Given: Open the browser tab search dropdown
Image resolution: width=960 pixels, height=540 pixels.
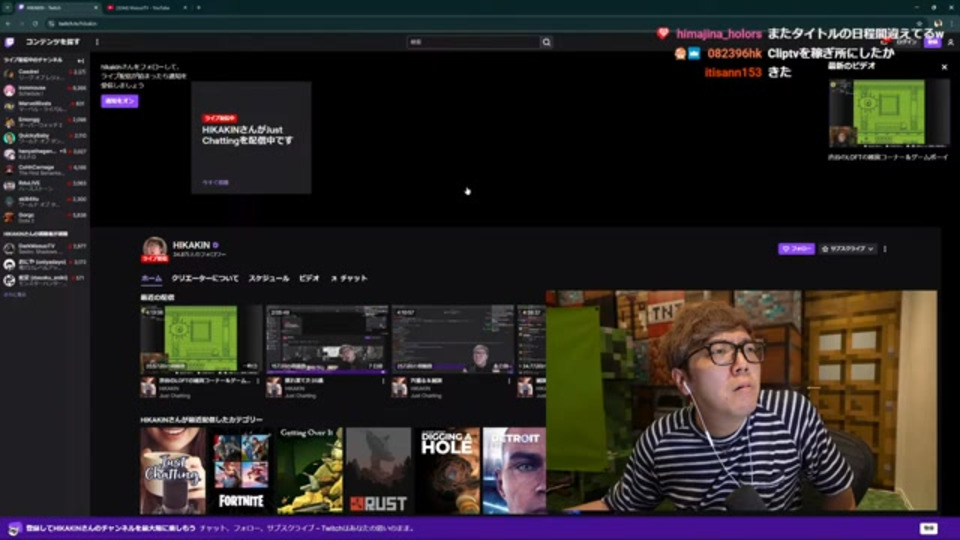Looking at the screenshot, I should (x=7, y=7).
